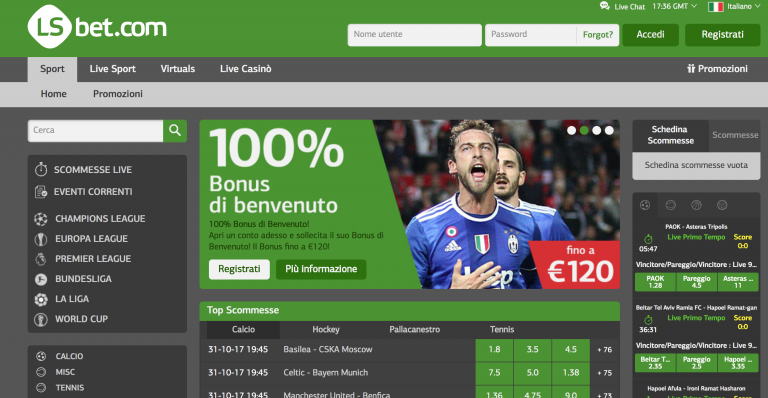Open Scommesse Live stopwatch icon
This screenshot has height=398, width=768.
[x=41, y=169]
